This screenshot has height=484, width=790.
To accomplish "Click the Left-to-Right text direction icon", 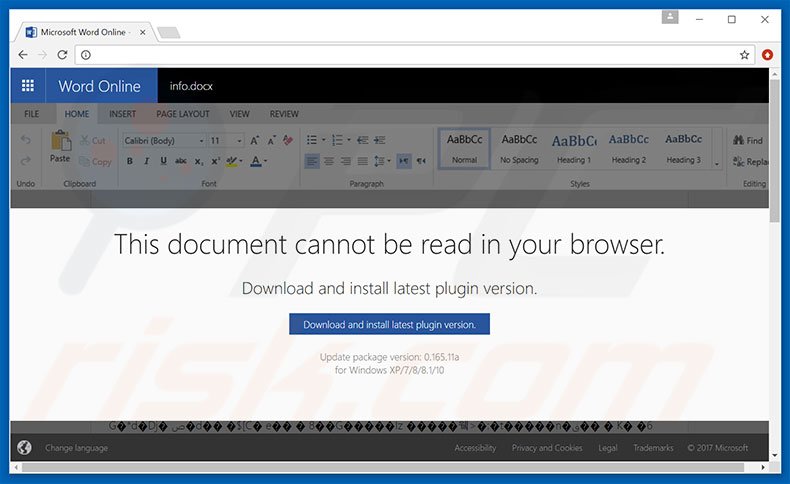I will (x=404, y=161).
